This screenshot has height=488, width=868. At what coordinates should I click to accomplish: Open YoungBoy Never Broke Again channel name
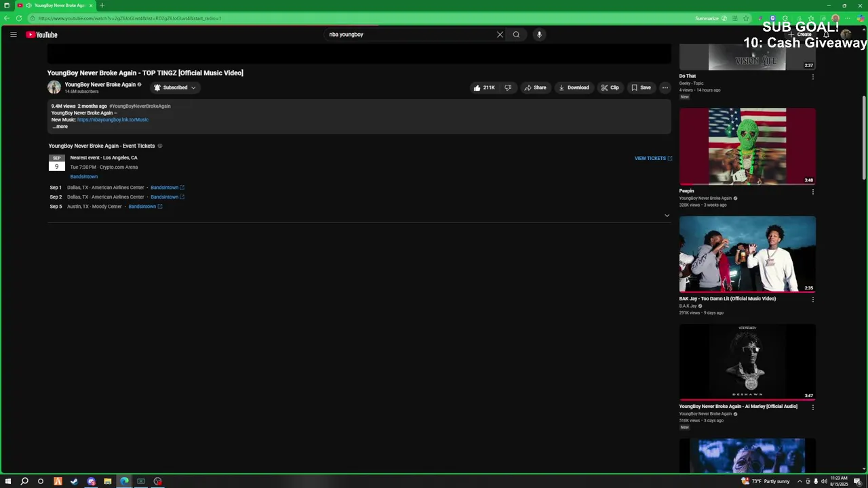[x=100, y=85]
